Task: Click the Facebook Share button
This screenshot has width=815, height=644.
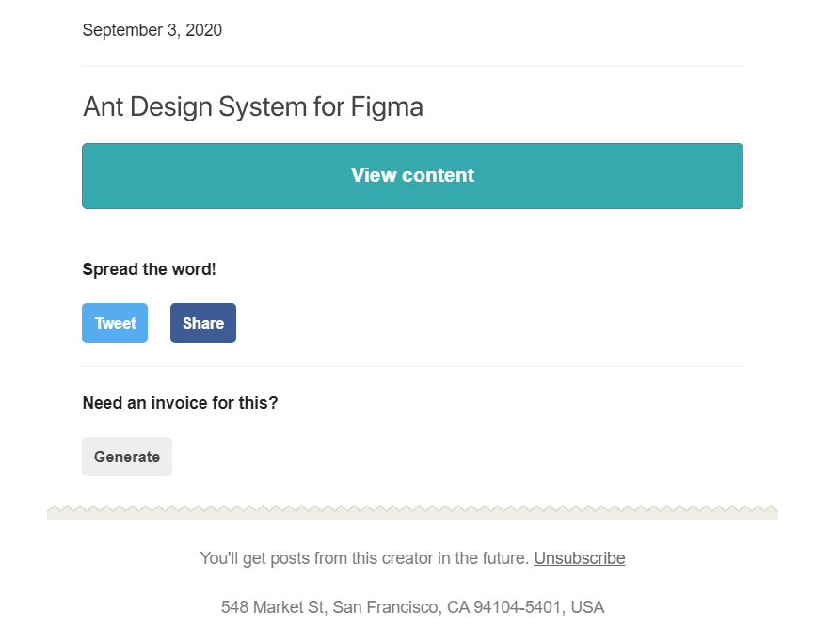Action: pos(203,323)
